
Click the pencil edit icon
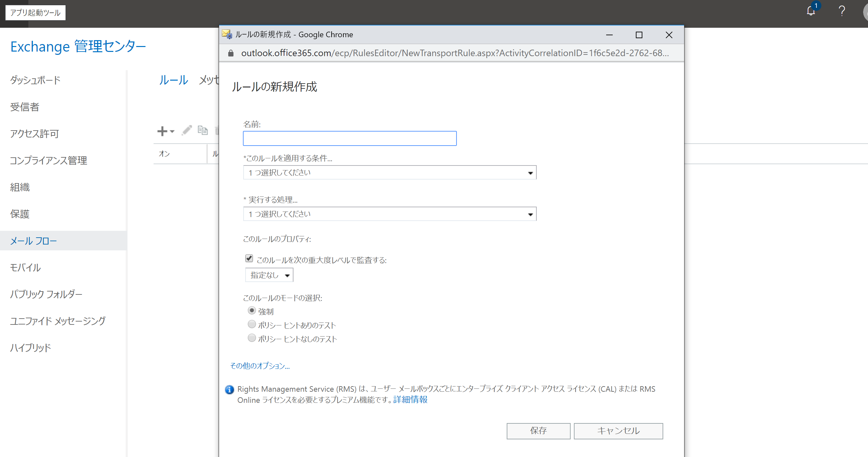coord(187,130)
